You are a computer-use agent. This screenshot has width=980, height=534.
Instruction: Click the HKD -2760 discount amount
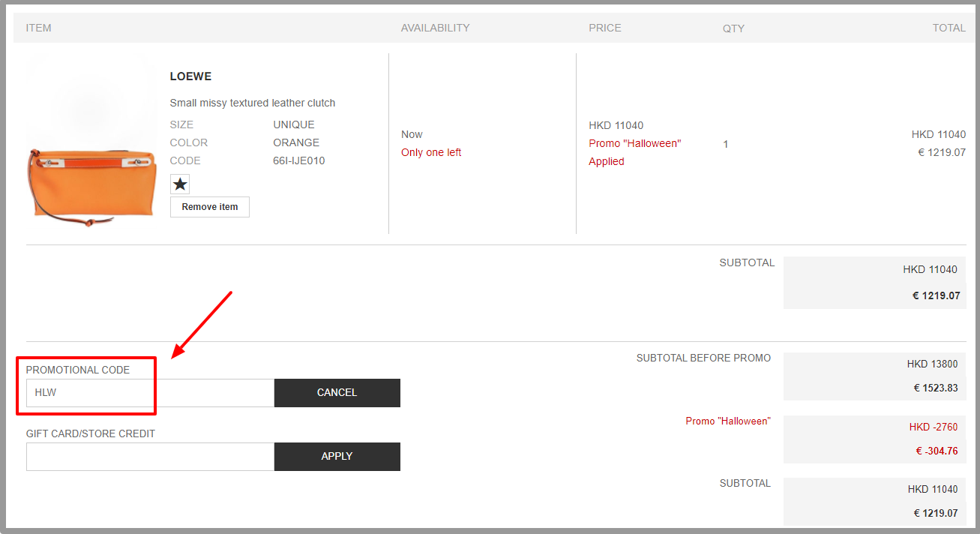click(934, 427)
